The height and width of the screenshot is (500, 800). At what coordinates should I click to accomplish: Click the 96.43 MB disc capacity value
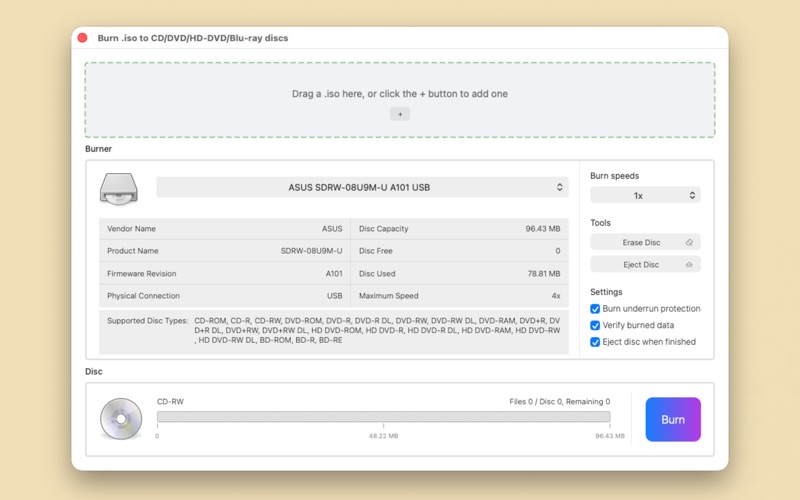(543, 229)
